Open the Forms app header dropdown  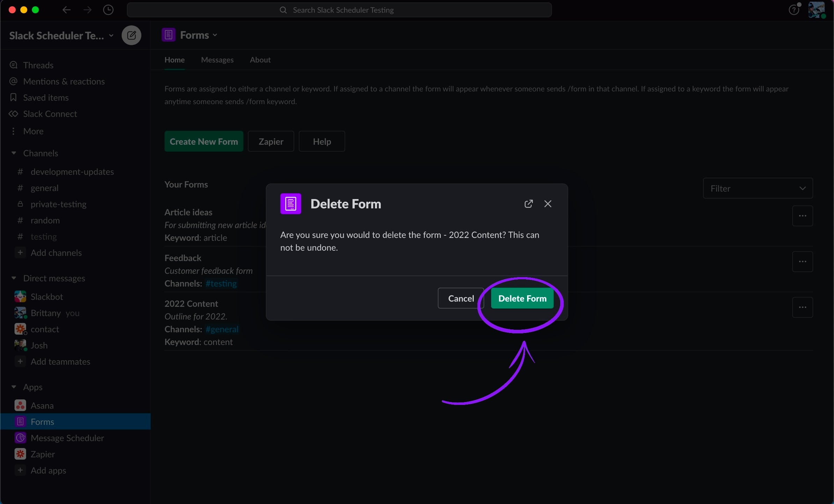pyautogui.click(x=198, y=35)
